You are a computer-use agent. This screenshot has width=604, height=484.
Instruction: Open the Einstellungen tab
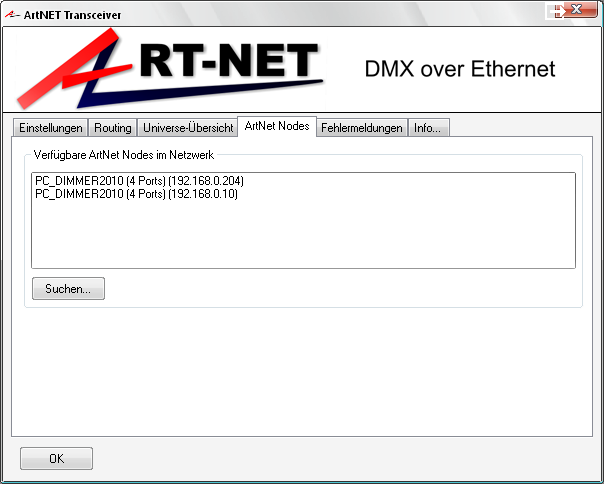tap(50, 128)
